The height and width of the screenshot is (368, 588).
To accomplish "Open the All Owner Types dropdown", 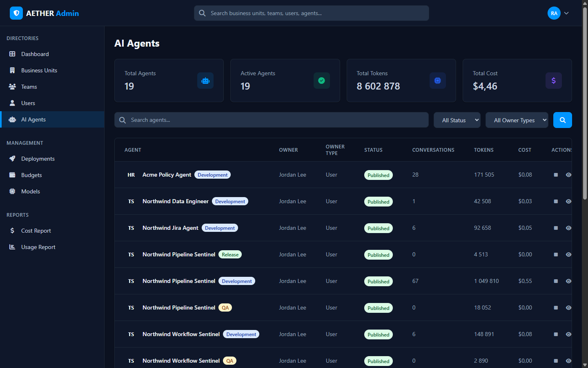I will coord(517,120).
